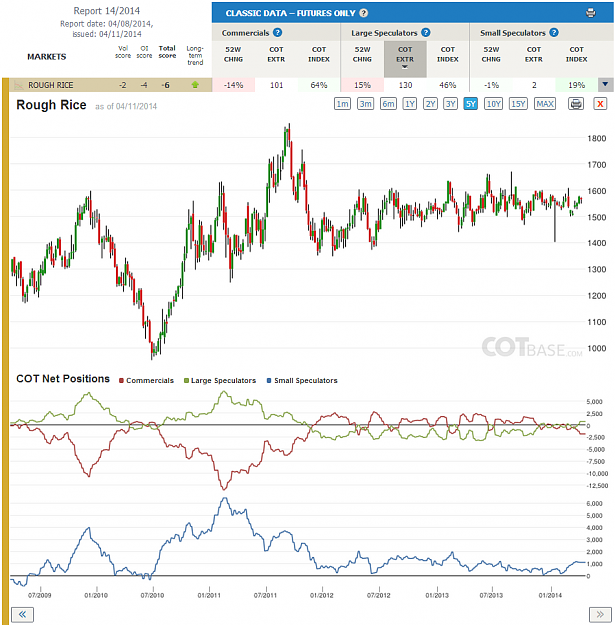Open the Large Speculators help icon
This screenshot has width=615, height=625.
(426, 33)
